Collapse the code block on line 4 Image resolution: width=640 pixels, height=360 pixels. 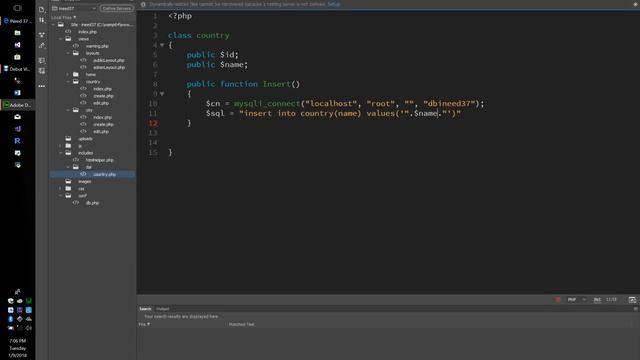(162, 45)
